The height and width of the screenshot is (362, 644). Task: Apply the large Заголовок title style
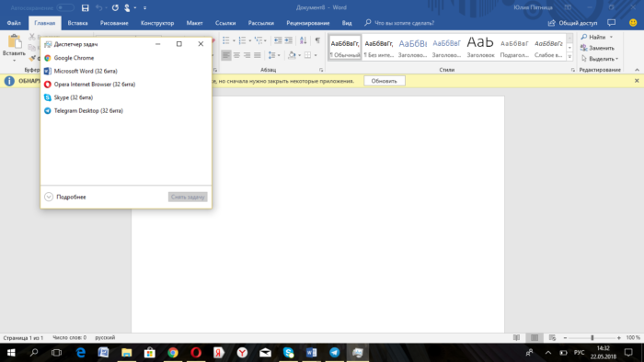[480, 47]
